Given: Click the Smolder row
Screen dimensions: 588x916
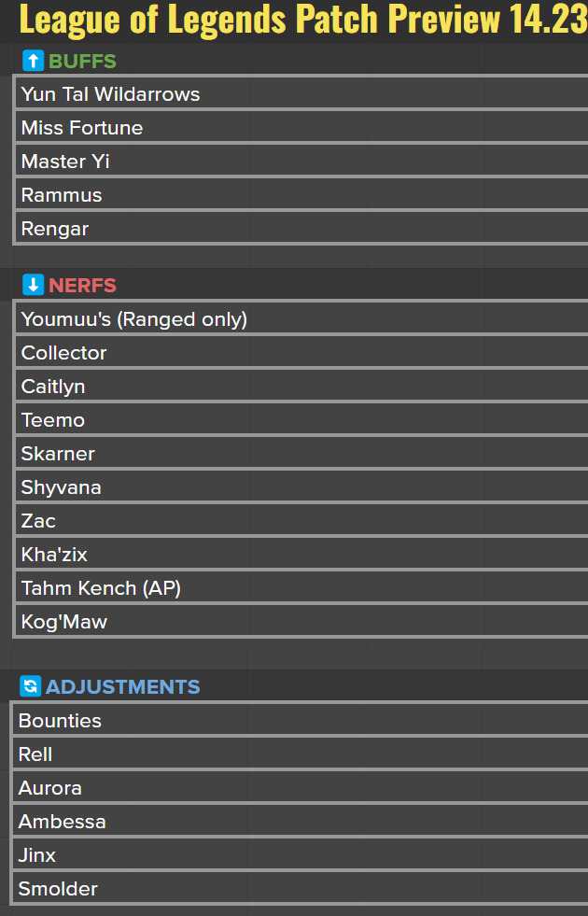Looking at the screenshot, I should pos(301,889).
